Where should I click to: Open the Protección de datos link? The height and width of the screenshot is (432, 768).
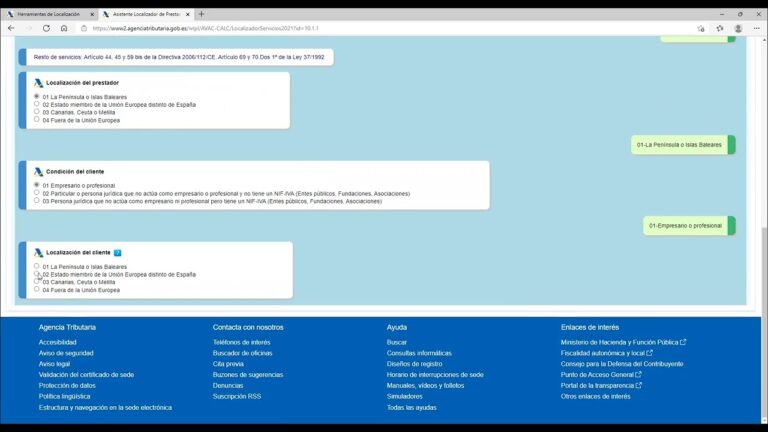point(67,385)
